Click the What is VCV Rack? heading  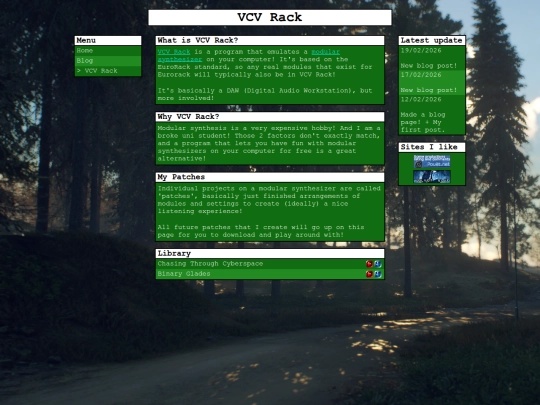tap(270, 40)
